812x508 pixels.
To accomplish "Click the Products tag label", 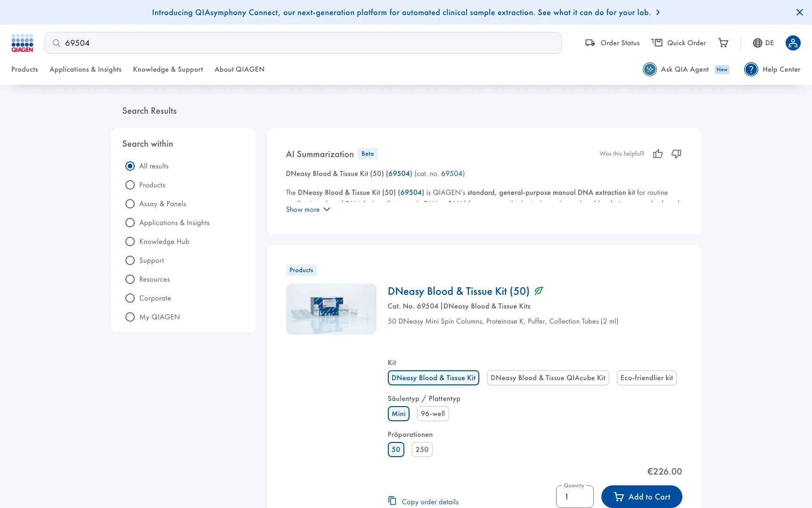I will [x=301, y=270].
